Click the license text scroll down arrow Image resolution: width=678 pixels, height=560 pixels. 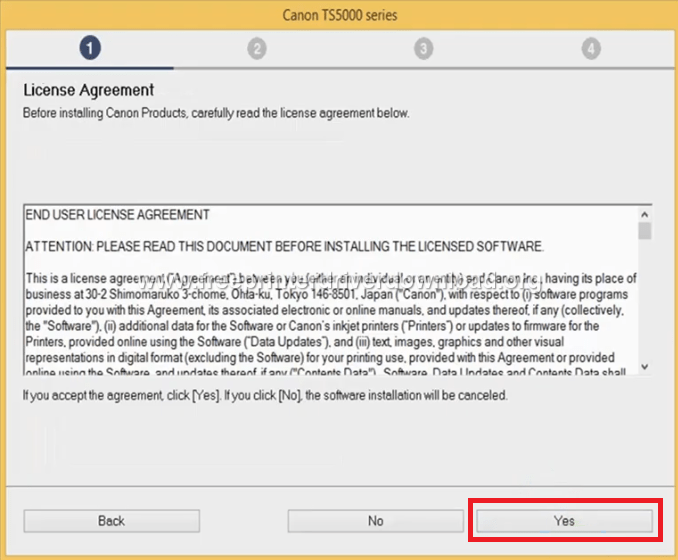[x=645, y=367]
